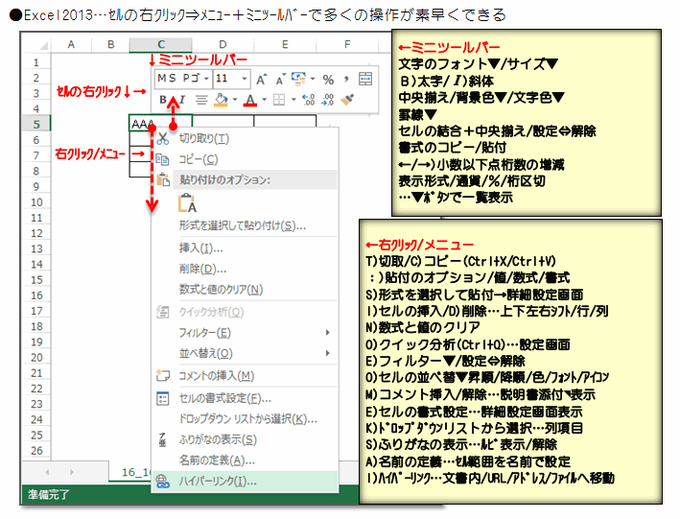
Task: Click the 16_1 sheet tab
Action: pos(135,472)
